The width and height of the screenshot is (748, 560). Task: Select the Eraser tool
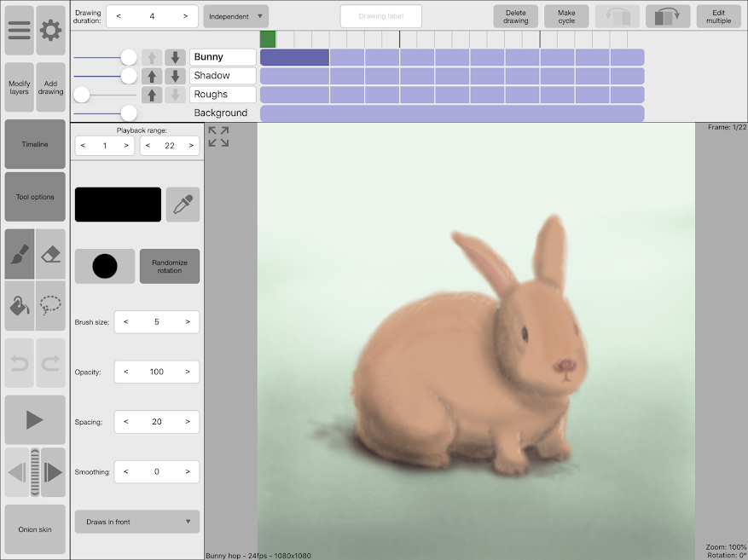coord(51,254)
